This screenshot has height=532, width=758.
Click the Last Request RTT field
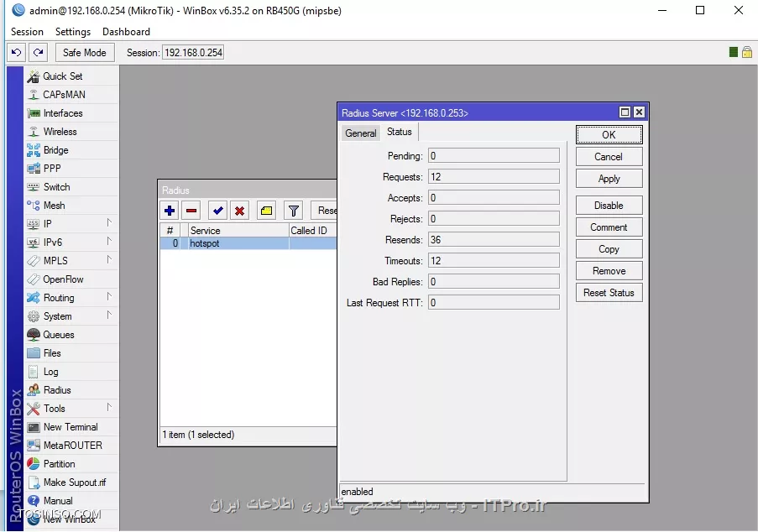pyautogui.click(x=494, y=302)
